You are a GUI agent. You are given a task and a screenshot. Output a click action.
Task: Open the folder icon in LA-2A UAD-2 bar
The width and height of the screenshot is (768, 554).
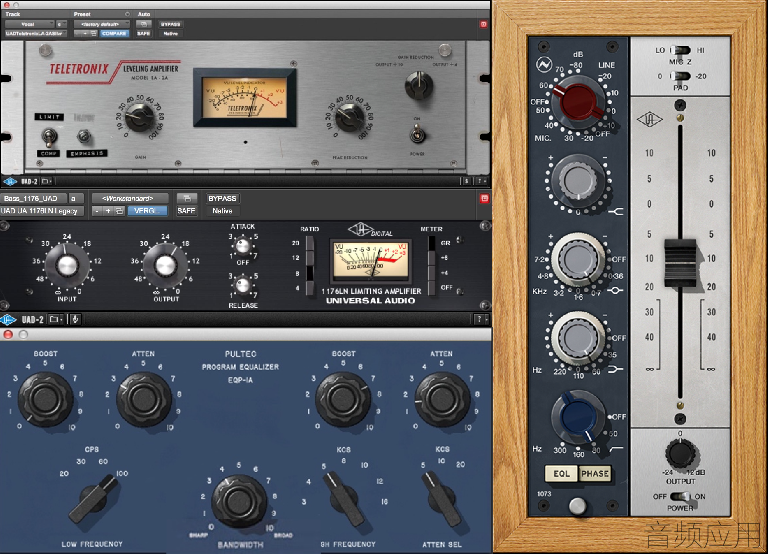[x=46, y=182]
